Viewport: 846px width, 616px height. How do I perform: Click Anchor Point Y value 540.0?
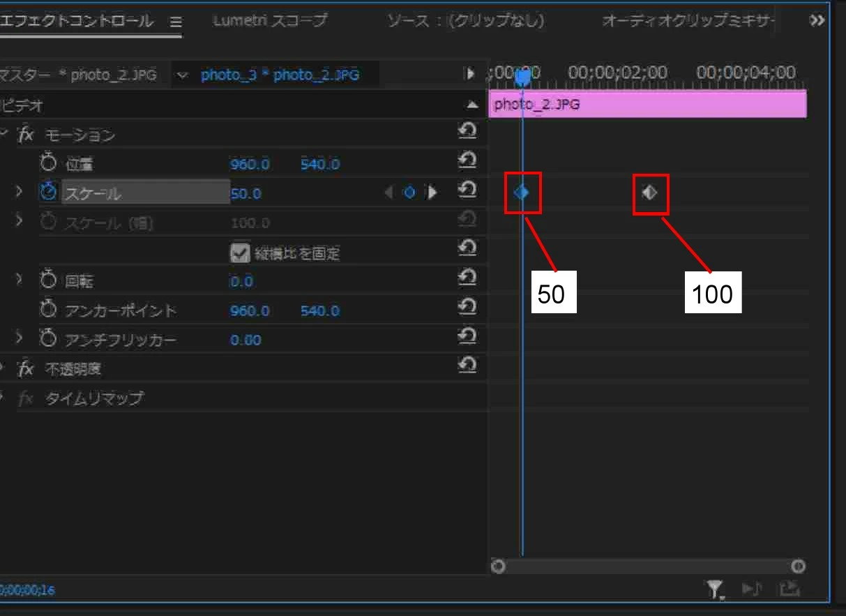pyautogui.click(x=320, y=311)
